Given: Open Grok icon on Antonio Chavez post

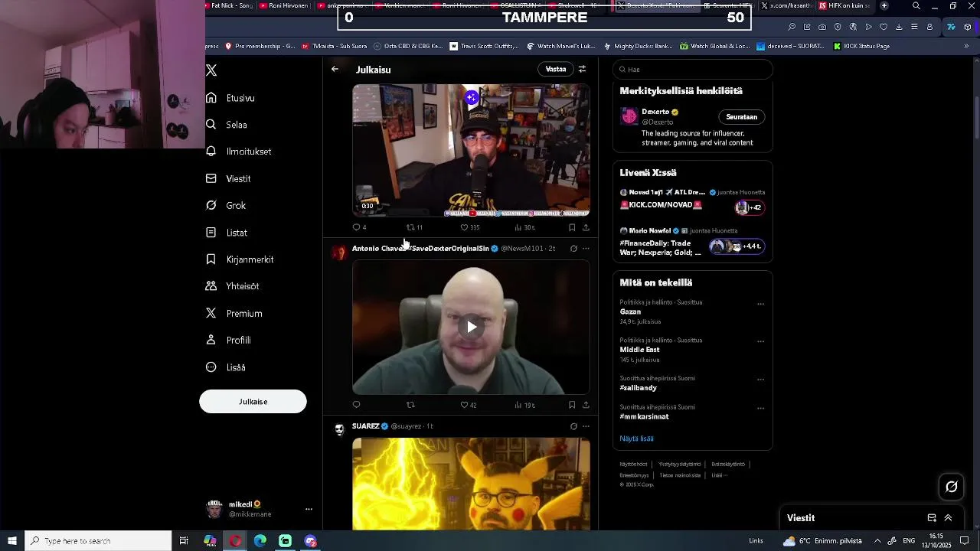Looking at the screenshot, I should pyautogui.click(x=573, y=249).
